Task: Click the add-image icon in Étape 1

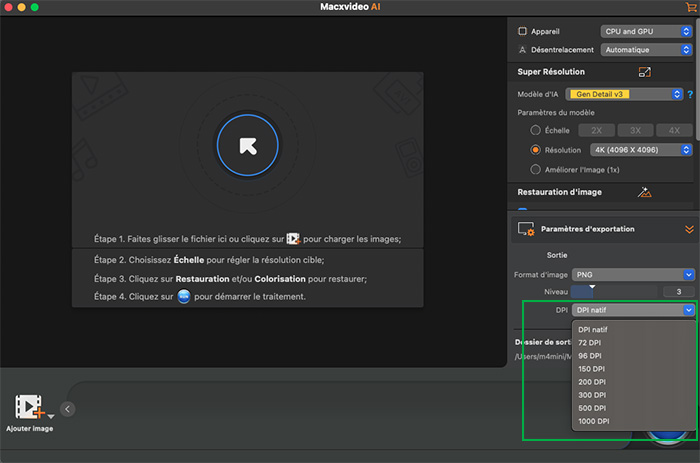Action: (x=293, y=239)
